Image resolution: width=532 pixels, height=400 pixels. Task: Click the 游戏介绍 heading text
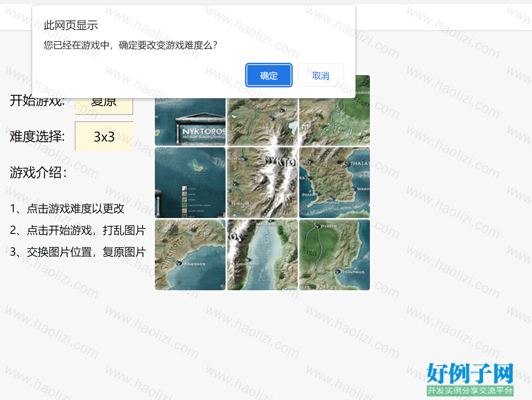click(38, 173)
